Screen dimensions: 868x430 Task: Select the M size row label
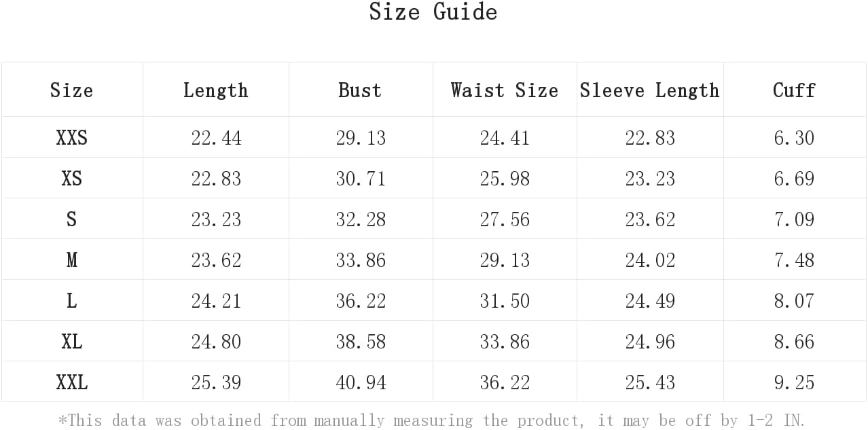click(71, 259)
